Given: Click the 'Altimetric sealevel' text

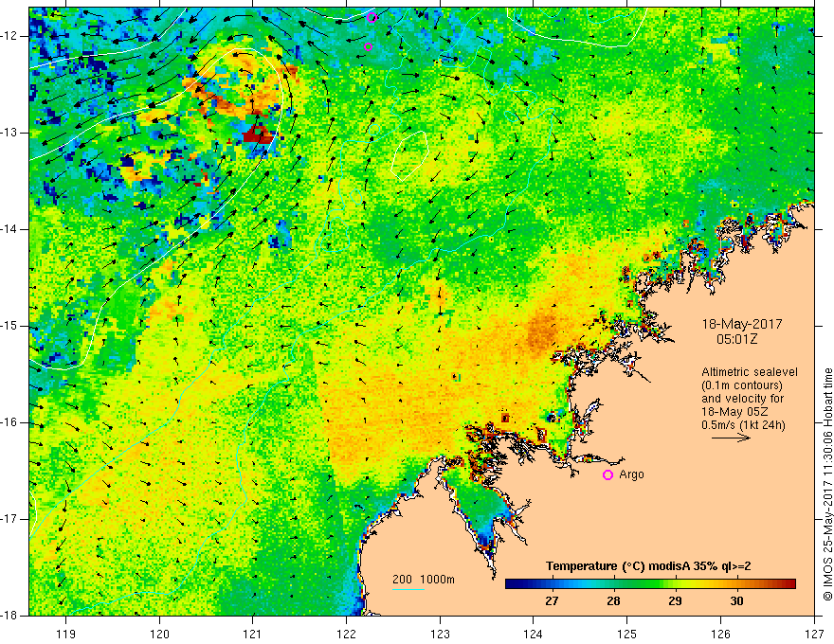Looking at the screenshot, I should (750, 372).
